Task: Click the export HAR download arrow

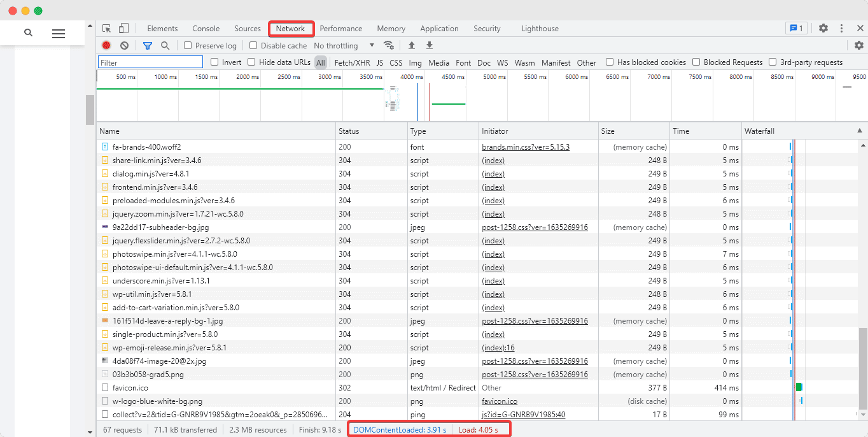Action: (430, 46)
